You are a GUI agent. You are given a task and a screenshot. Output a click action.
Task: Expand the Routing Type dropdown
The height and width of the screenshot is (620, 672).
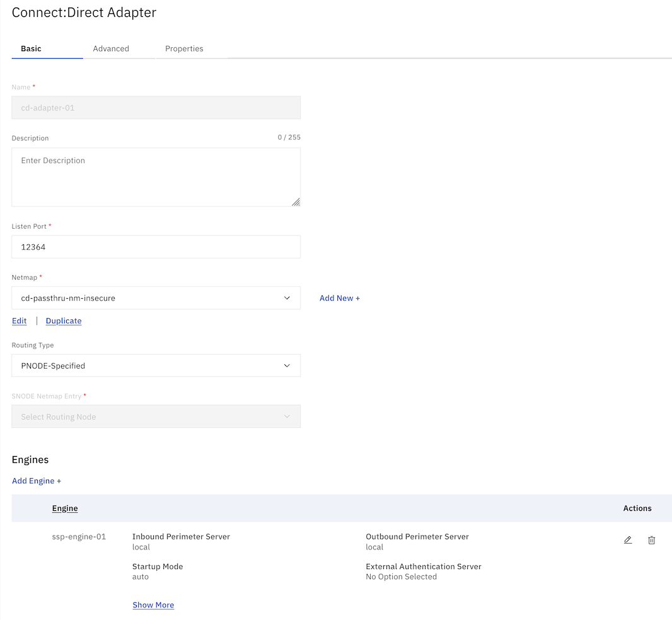pos(156,365)
